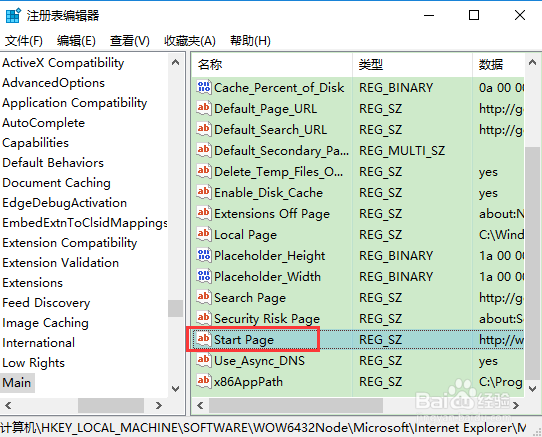Click the Delete_Temp_Files_O... string icon

click(x=204, y=171)
